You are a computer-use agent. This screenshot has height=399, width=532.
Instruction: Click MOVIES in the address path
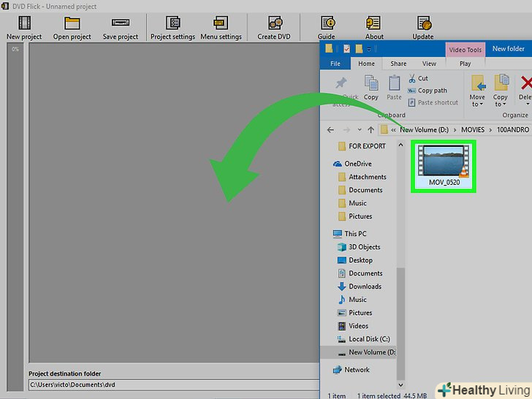pos(473,130)
